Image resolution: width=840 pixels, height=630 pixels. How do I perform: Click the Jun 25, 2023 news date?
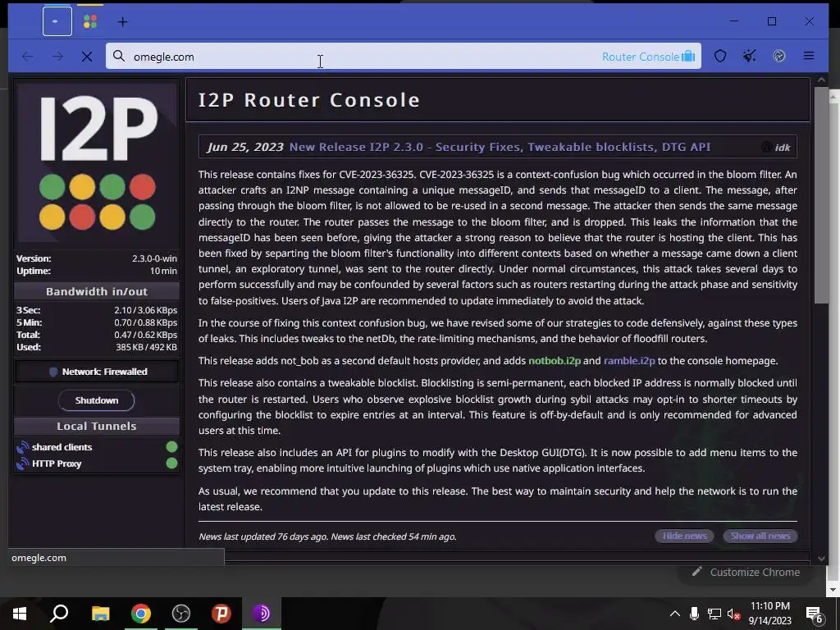pos(244,147)
